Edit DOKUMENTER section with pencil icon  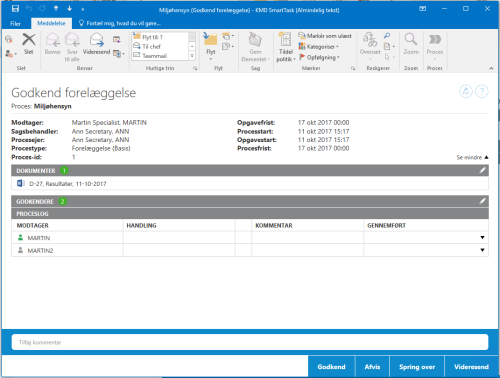(482, 170)
